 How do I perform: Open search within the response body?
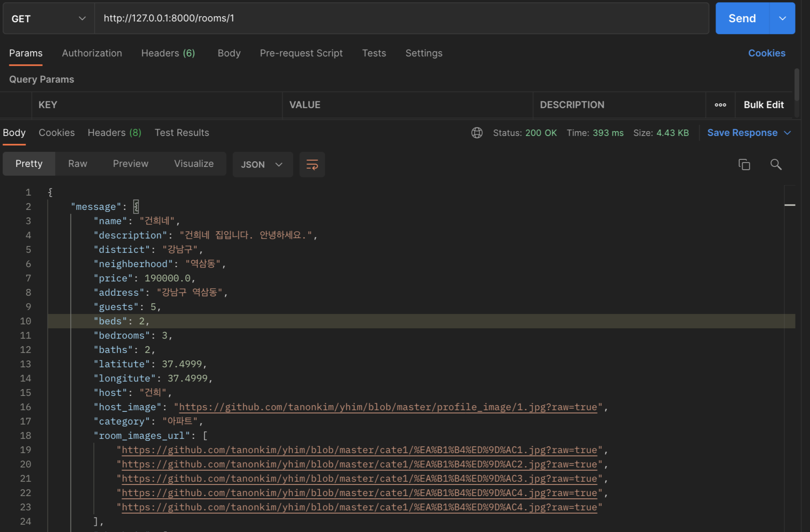[x=776, y=164]
